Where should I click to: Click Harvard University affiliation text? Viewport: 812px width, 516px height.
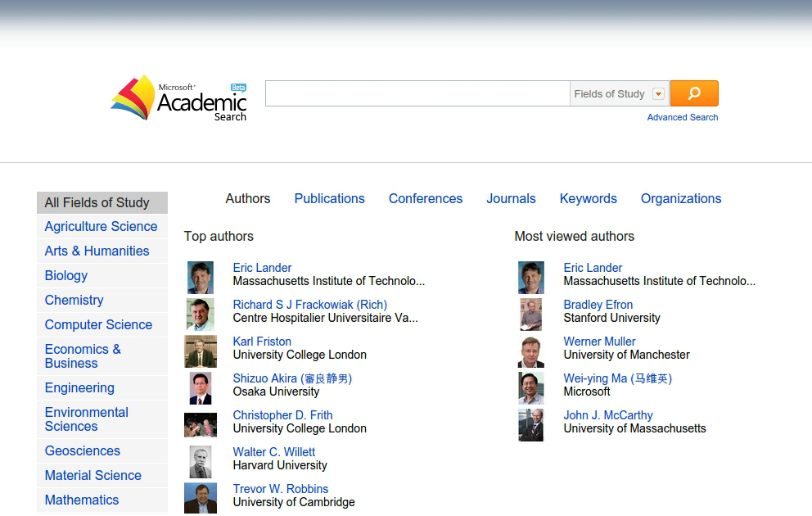(x=280, y=465)
